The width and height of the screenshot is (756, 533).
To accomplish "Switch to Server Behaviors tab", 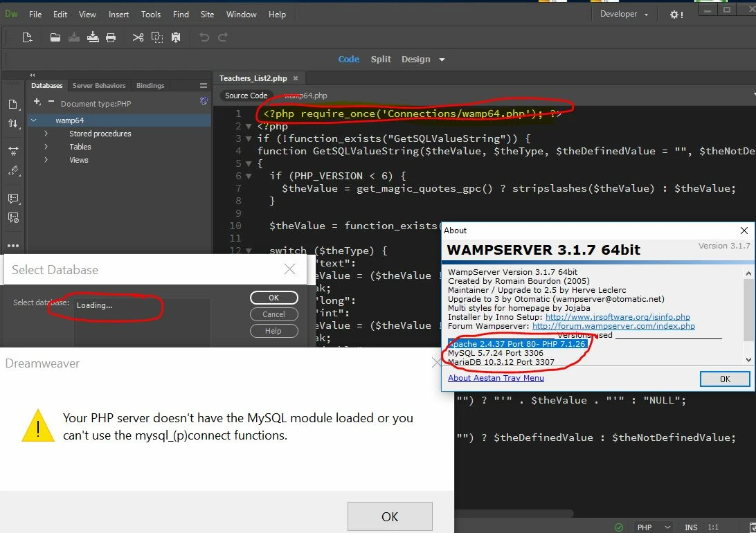I will [99, 85].
